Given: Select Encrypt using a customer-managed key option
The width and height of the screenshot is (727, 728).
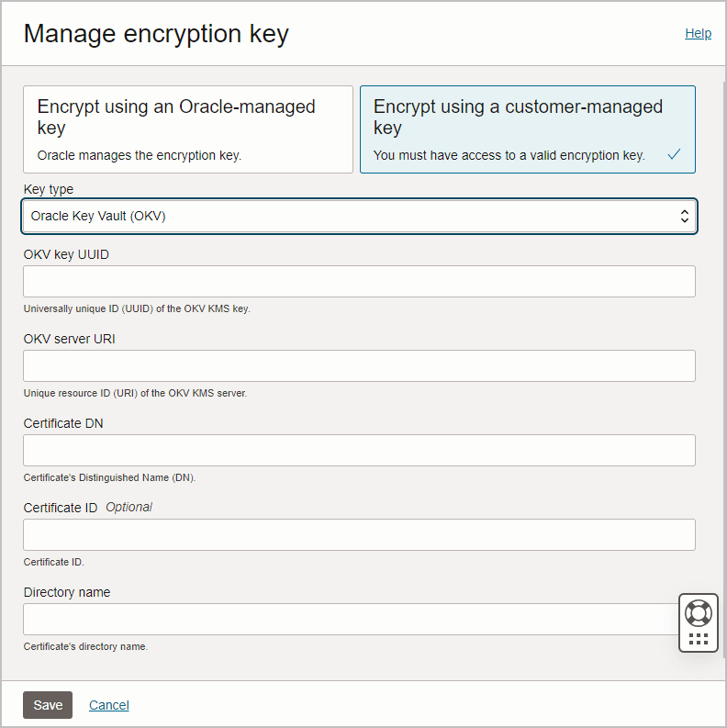Looking at the screenshot, I should (528, 129).
